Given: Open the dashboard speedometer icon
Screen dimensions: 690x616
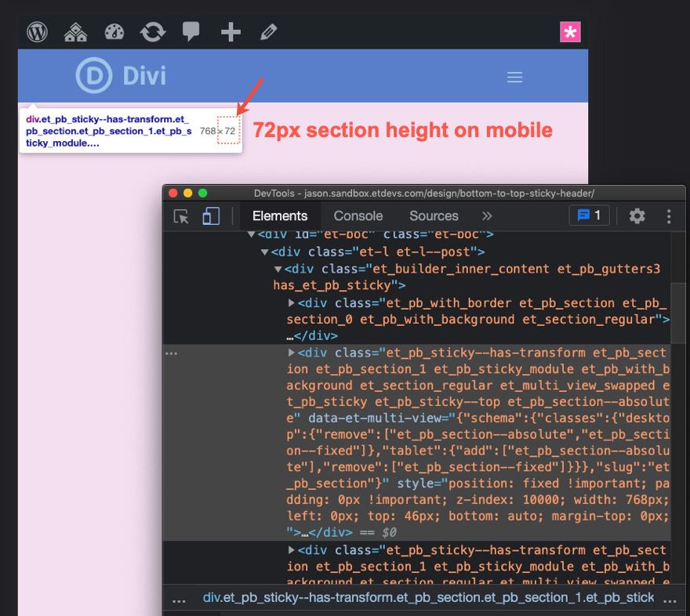Looking at the screenshot, I should 114,31.
